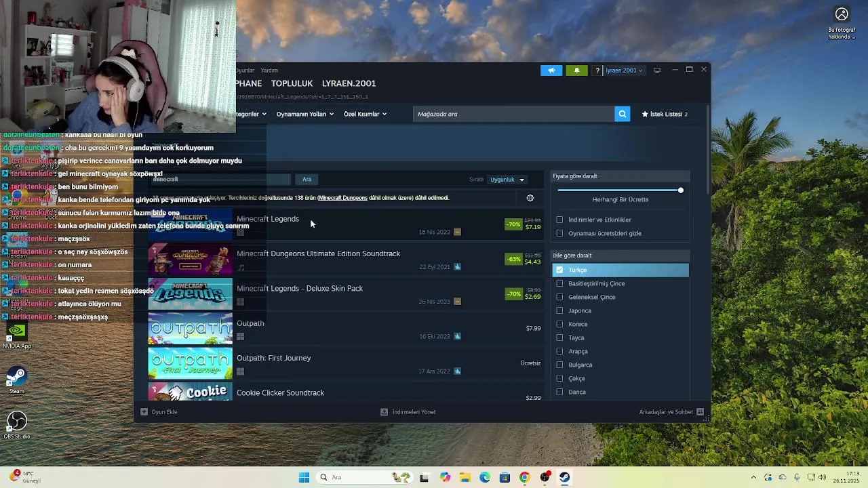Open Microsoft Store from the taskbar
The image size is (868, 488).
coord(505,477)
